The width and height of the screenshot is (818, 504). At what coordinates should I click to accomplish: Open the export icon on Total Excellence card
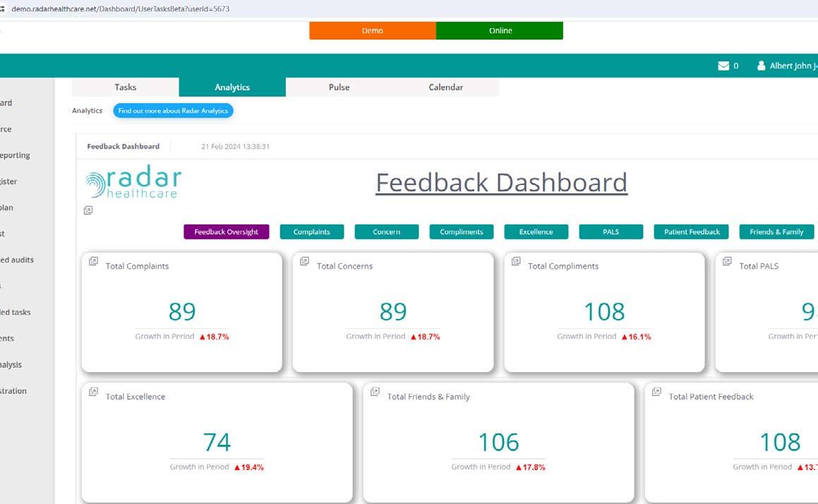click(93, 392)
